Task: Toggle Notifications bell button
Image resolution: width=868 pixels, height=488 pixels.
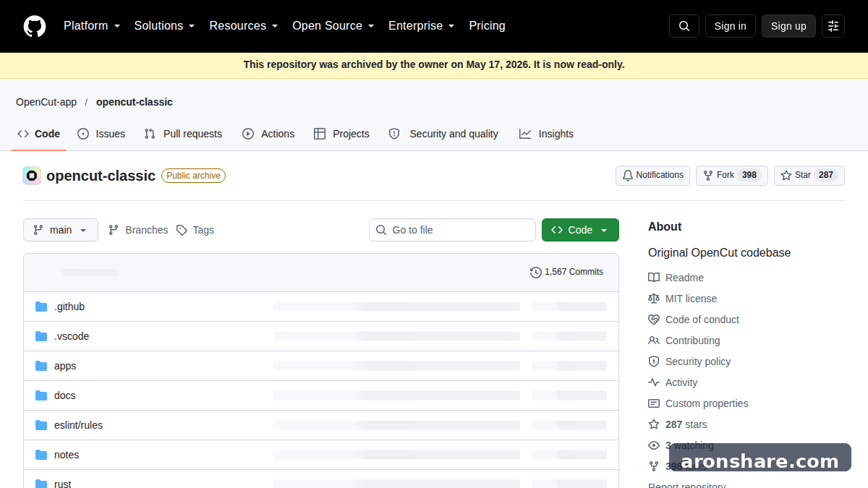Action: tap(652, 176)
